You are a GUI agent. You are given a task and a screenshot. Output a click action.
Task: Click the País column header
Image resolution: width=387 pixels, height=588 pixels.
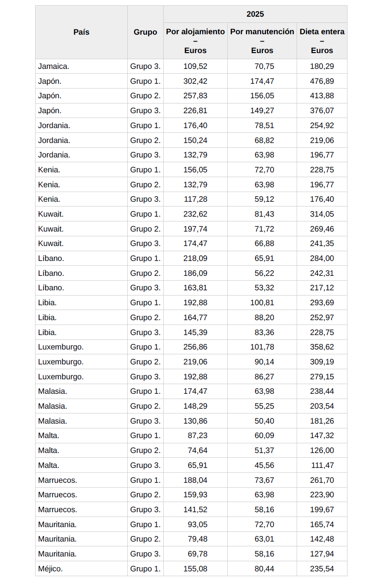click(x=81, y=32)
